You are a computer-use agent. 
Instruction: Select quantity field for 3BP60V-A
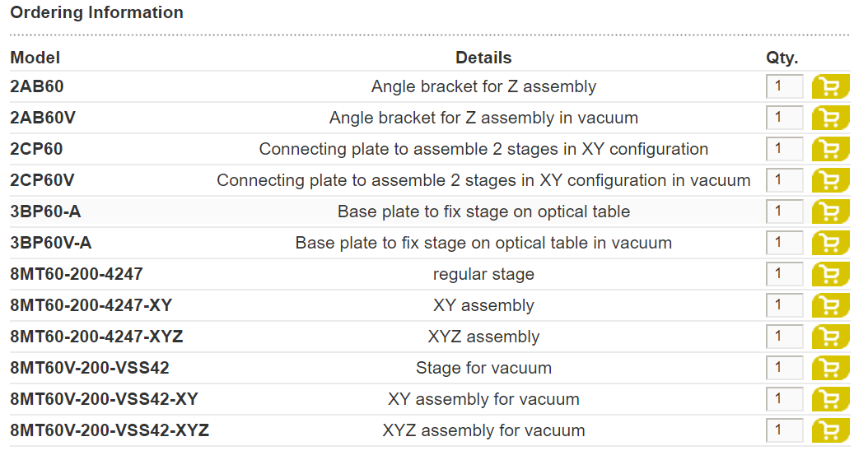click(784, 242)
